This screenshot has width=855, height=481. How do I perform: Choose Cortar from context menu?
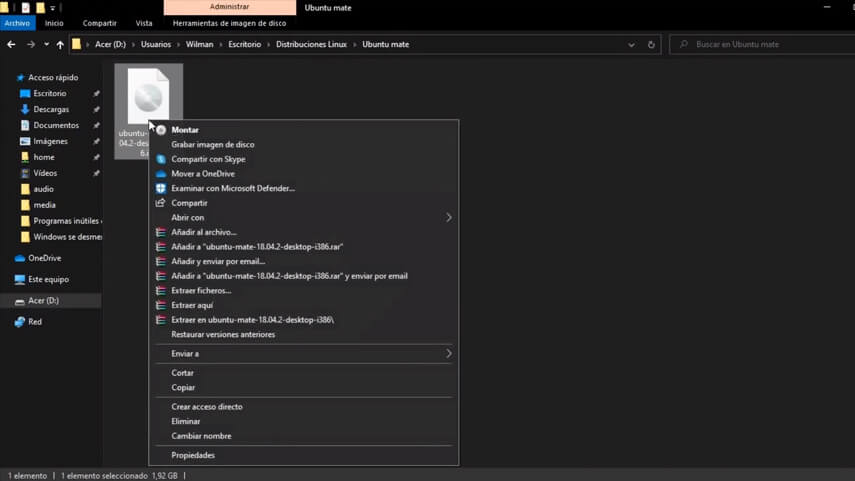point(182,373)
